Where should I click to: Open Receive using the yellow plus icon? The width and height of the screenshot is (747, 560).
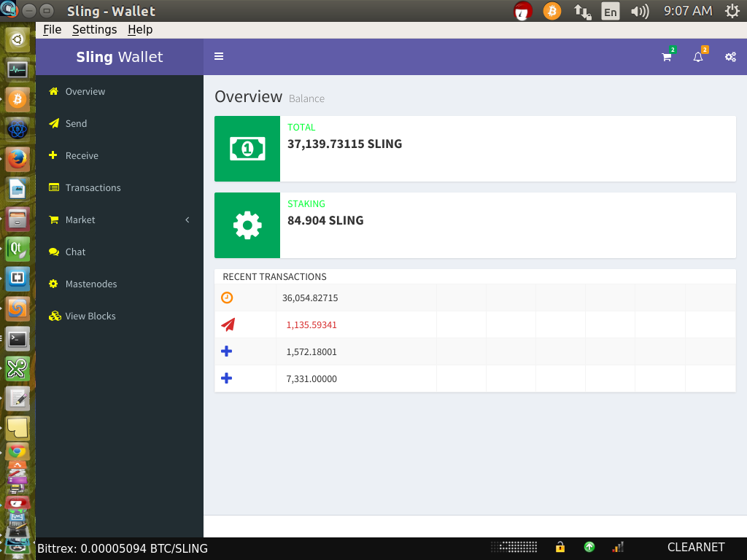(53, 155)
